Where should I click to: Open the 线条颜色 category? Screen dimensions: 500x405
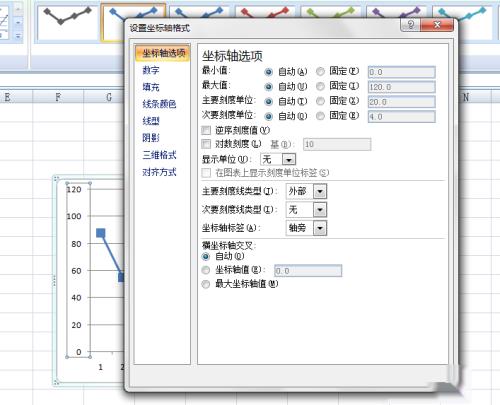[x=159, y=104]
